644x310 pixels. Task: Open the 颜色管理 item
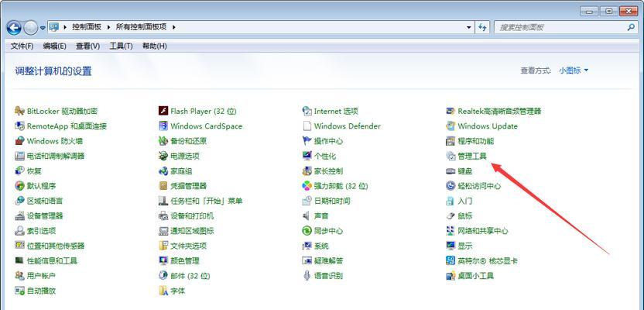point(179,260)
